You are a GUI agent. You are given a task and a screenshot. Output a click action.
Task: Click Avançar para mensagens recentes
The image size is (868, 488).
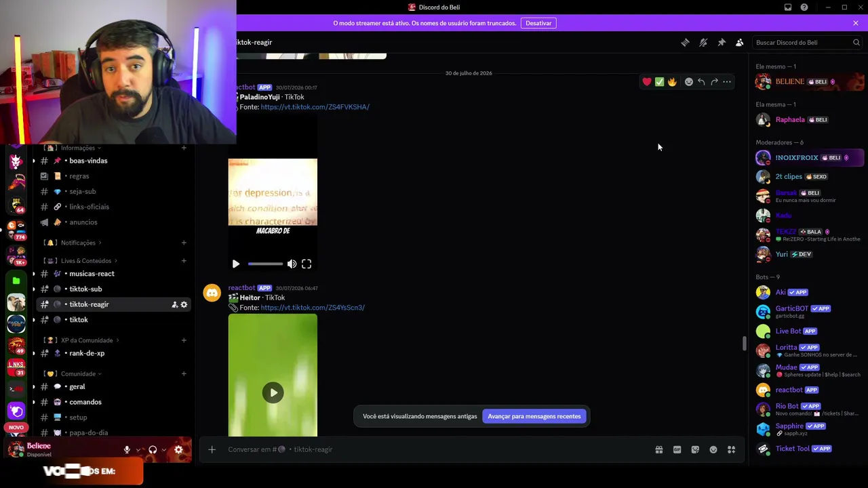click(534, 416)
